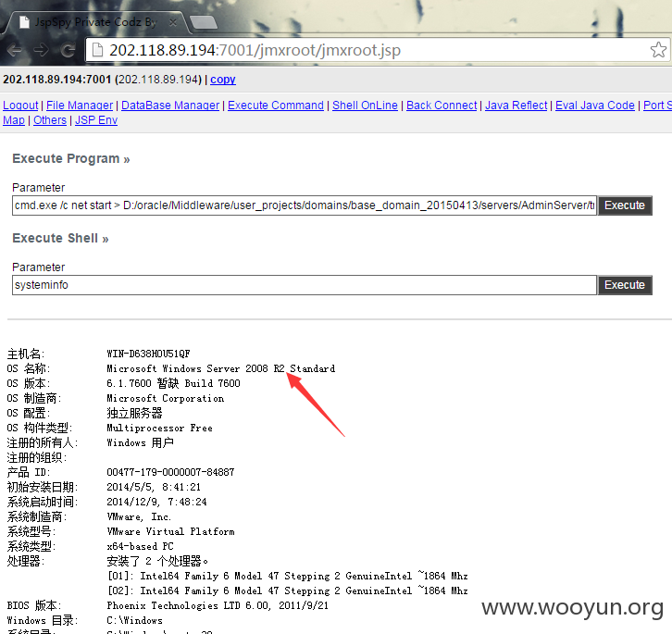Image resolution: width=672 pixels, height=634 pixels.
Task: Click Execute for Execute Program
Action: (x=625, y=205)
